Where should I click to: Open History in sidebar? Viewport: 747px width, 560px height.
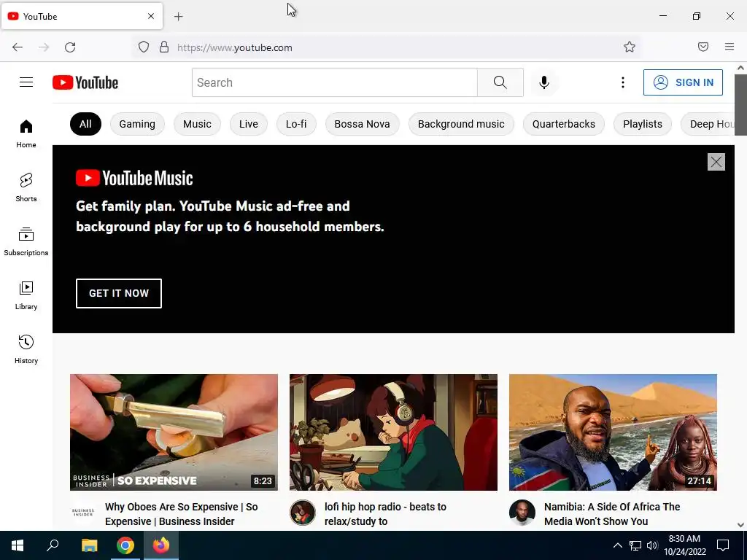[26, 349]
